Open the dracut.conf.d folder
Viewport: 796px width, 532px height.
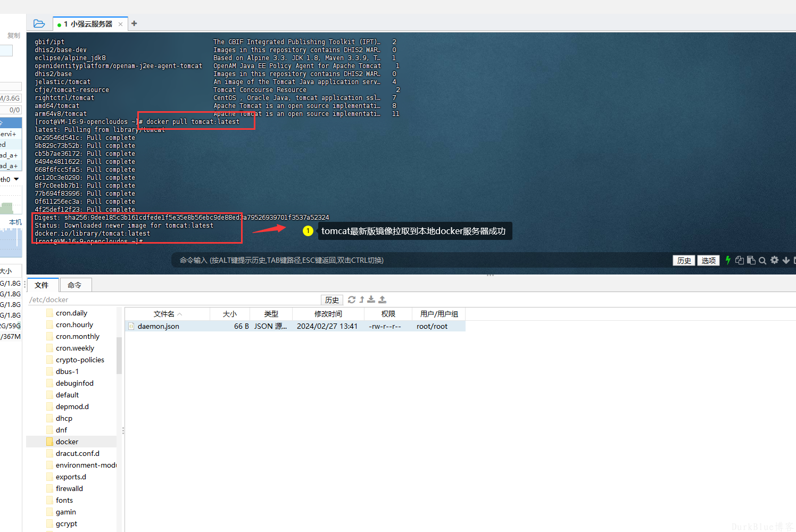click(x=78, y=453)
